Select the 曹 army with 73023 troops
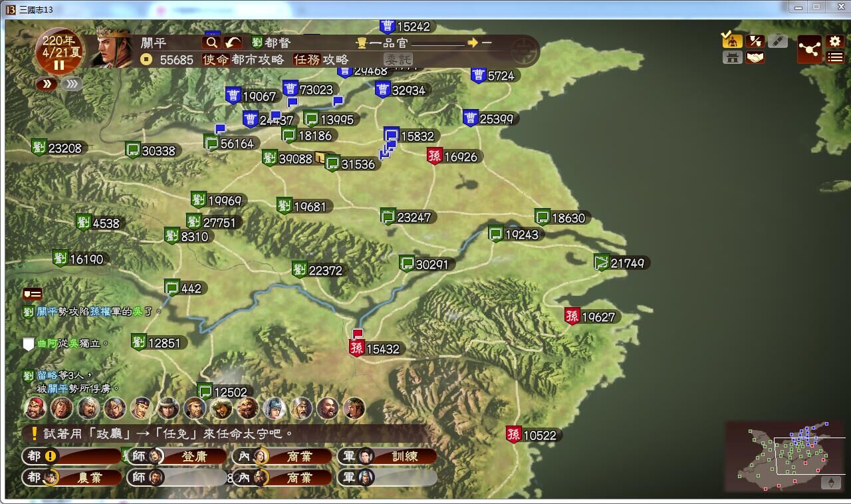The image size is (851, 504). (x=308, y=89)
